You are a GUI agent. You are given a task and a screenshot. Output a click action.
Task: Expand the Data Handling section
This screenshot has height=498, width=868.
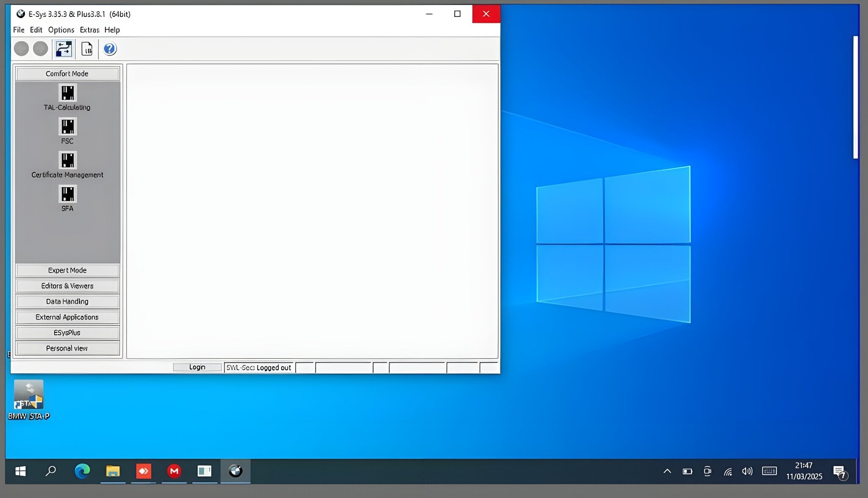[x=67, y=302]
